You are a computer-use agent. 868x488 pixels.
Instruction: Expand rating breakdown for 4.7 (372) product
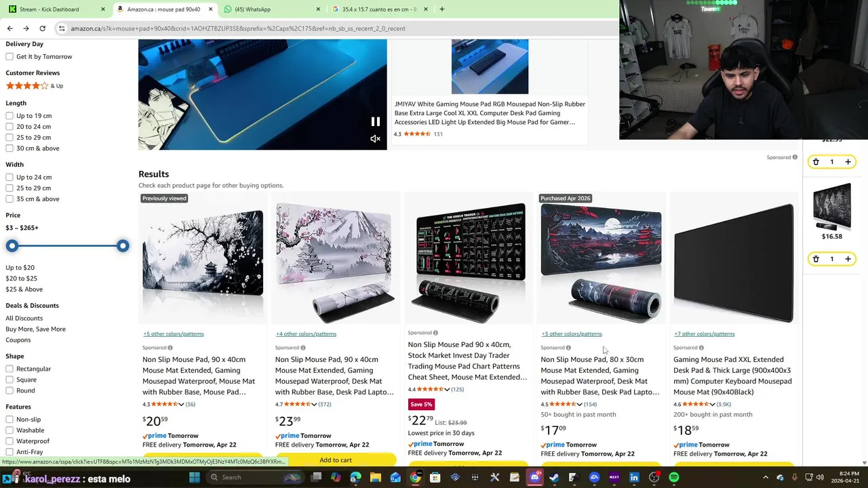(x=314, y=405)
